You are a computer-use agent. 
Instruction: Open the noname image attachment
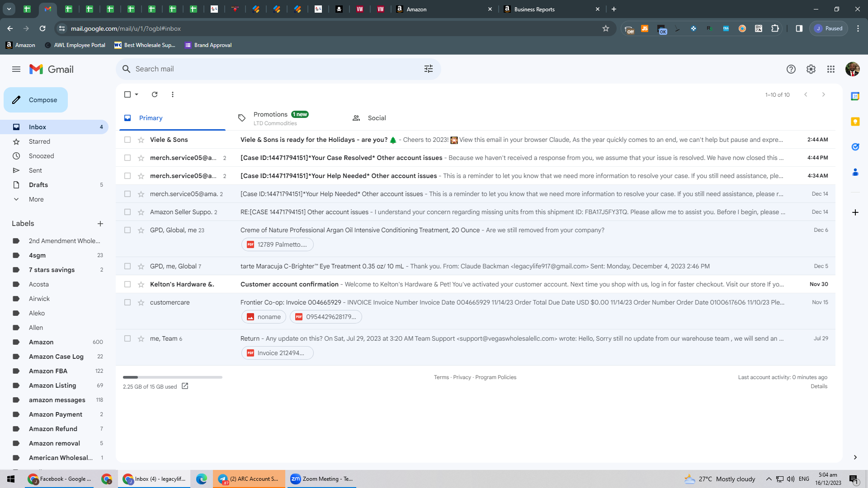[x=264, y=317]
